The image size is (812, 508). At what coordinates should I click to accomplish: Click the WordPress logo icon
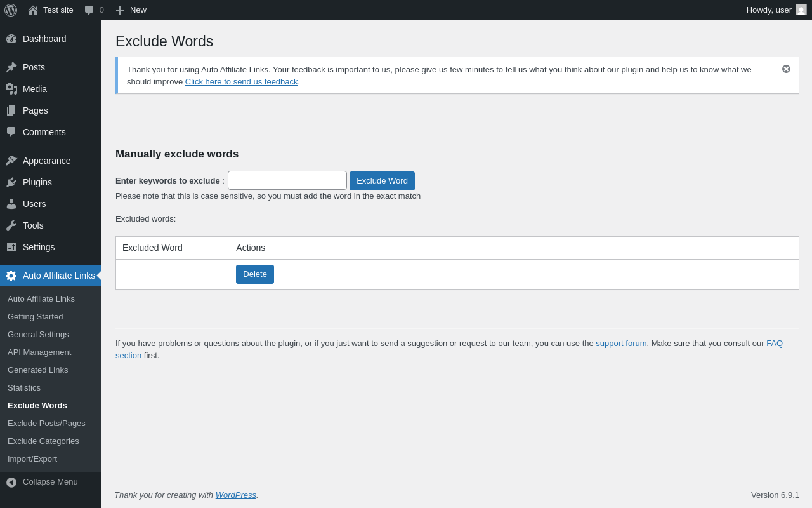pos(11,10)
